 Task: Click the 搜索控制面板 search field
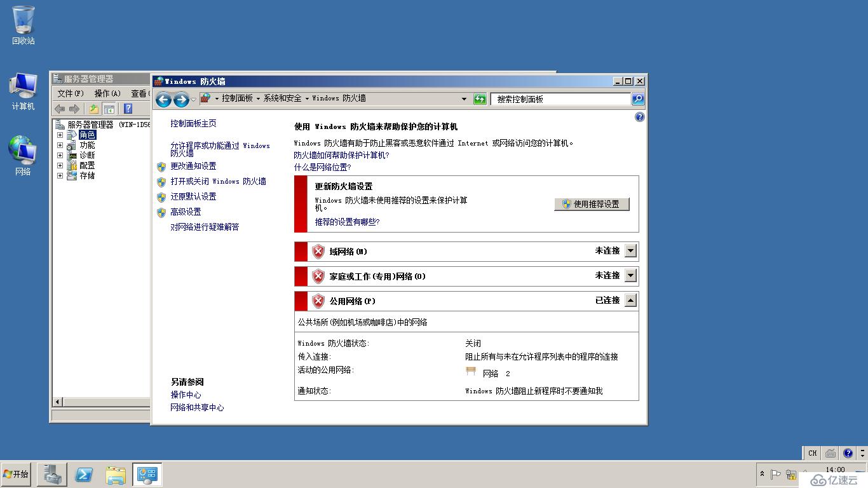tap(560, 99)
